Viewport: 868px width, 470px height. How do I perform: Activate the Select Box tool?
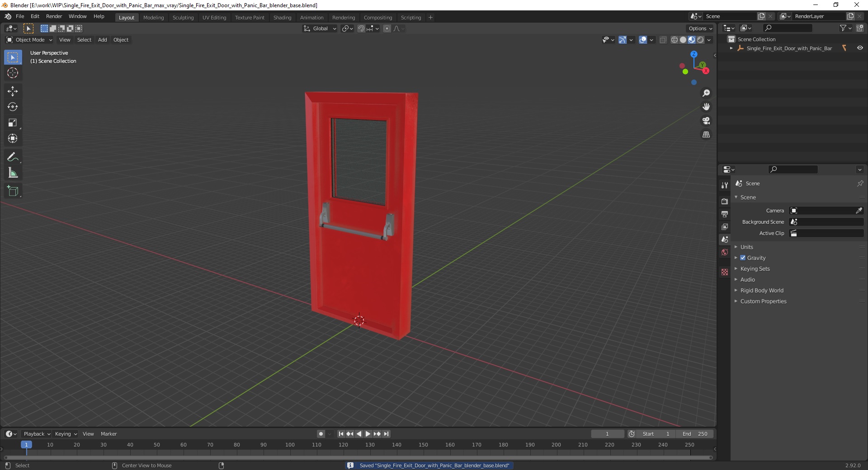click(x=13, y=57)
